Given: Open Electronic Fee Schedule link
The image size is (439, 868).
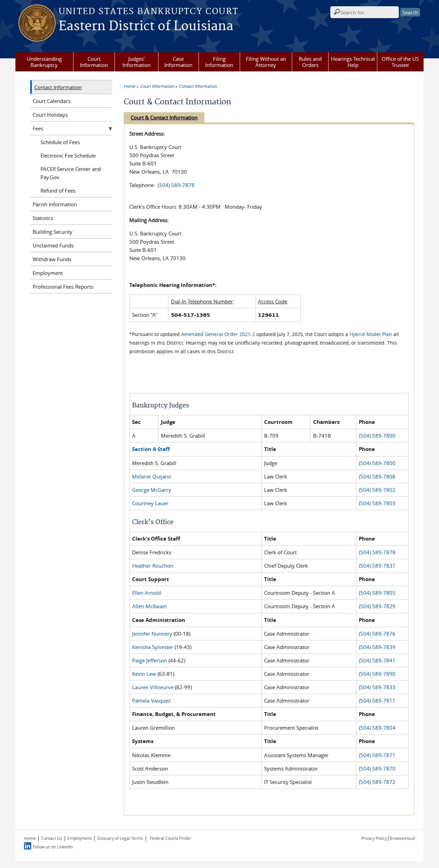Looking at the screenshot, I should 68,155.
